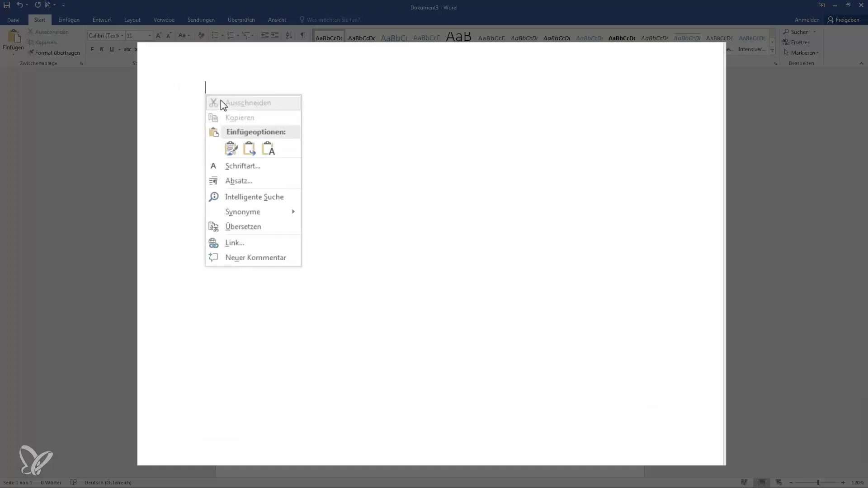The image size is (868, 488).
Task: Click the Redo icon in title bar
Action: (38, 5)
